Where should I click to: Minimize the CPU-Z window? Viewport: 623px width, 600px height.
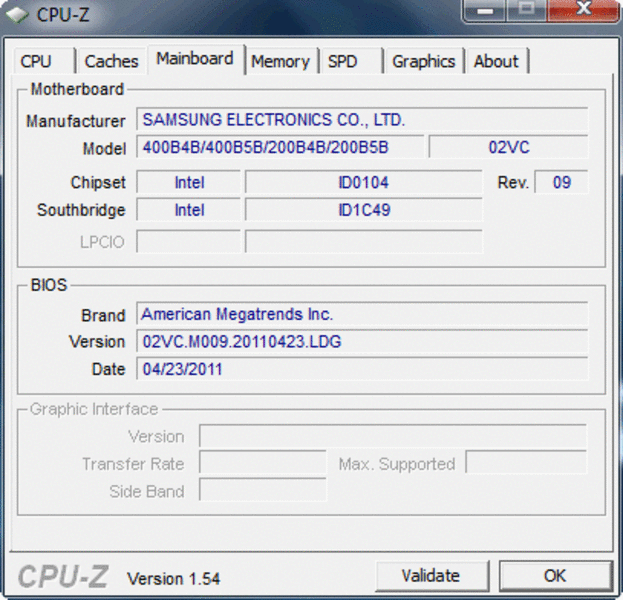tap(485, 11)
